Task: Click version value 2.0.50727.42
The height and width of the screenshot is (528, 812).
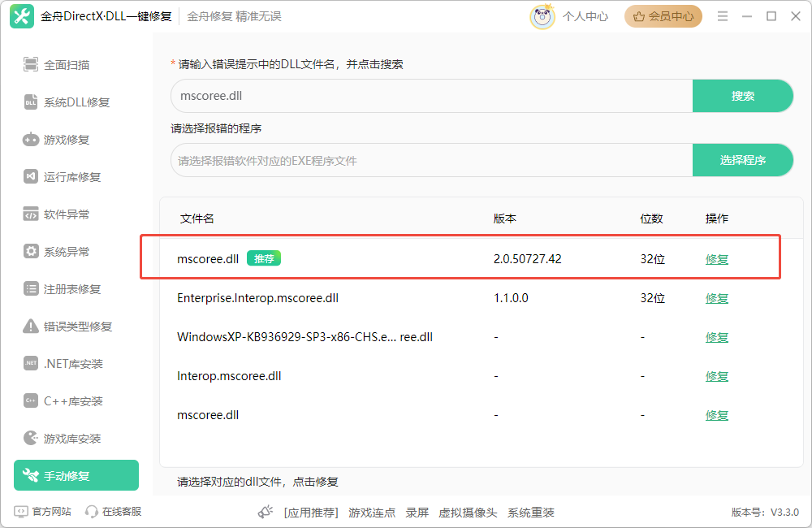Action: coord(527,259)
